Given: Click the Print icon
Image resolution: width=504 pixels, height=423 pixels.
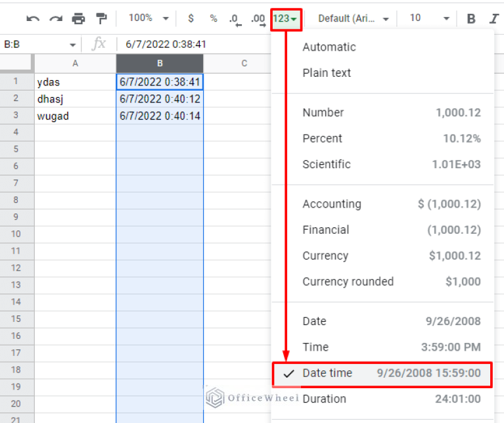Looking at the screenshot, I should tap(78, 18).
